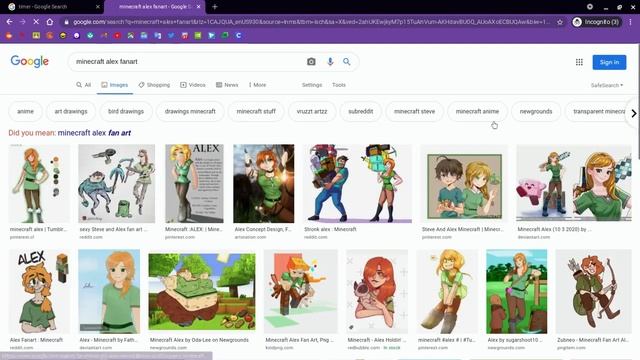Open the browser home page icon
640x360 pixels.
(49, 22)
